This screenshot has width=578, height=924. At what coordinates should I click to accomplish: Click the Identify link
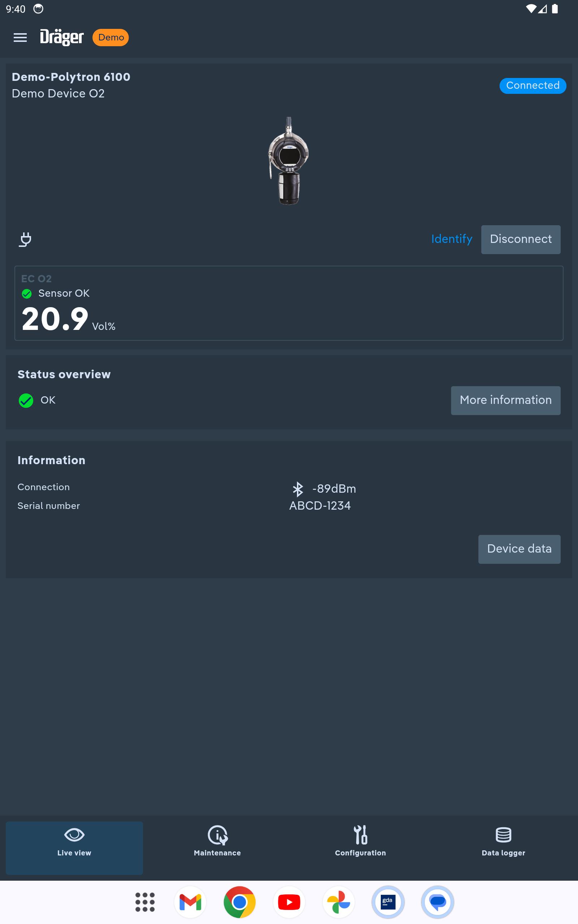point(452,239)
